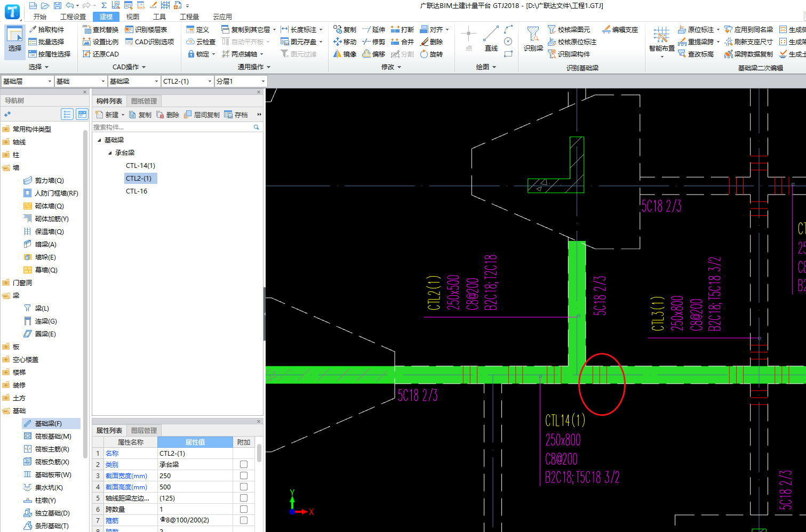The image size is (806, 532).
Task: Click the 新建 button in component list
Action: (109, 115)
